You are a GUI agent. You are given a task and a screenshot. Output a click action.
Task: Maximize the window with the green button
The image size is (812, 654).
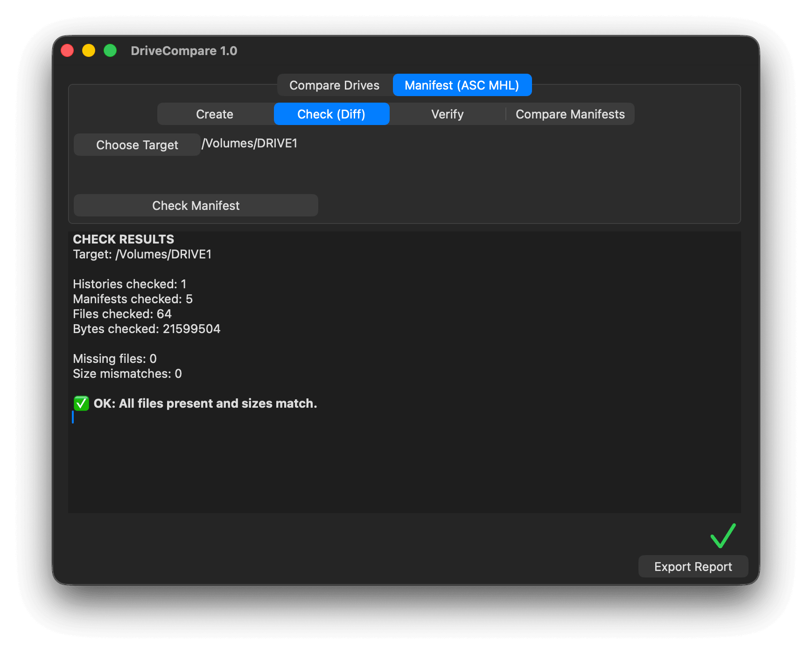(110, 50)
